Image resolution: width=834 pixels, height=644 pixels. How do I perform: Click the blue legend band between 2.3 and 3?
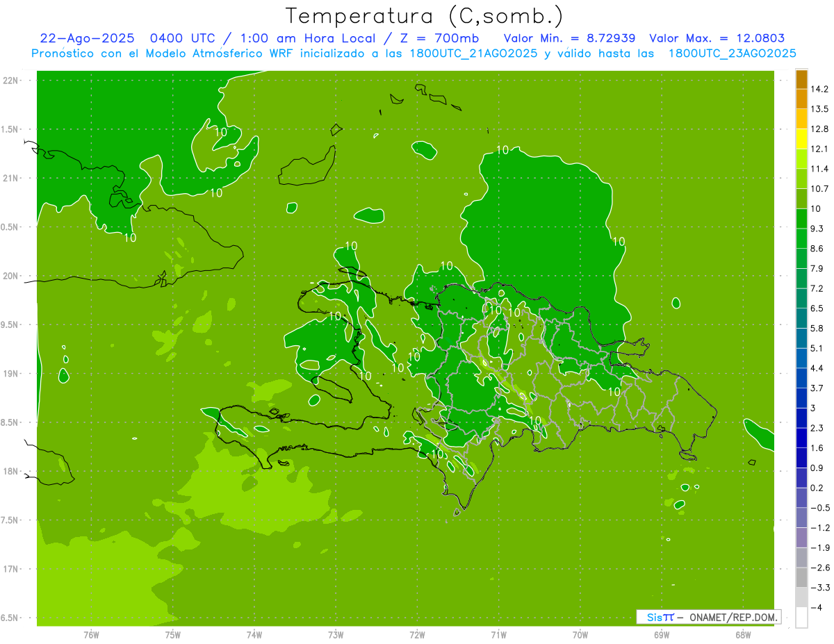click(x=801, y=418)
